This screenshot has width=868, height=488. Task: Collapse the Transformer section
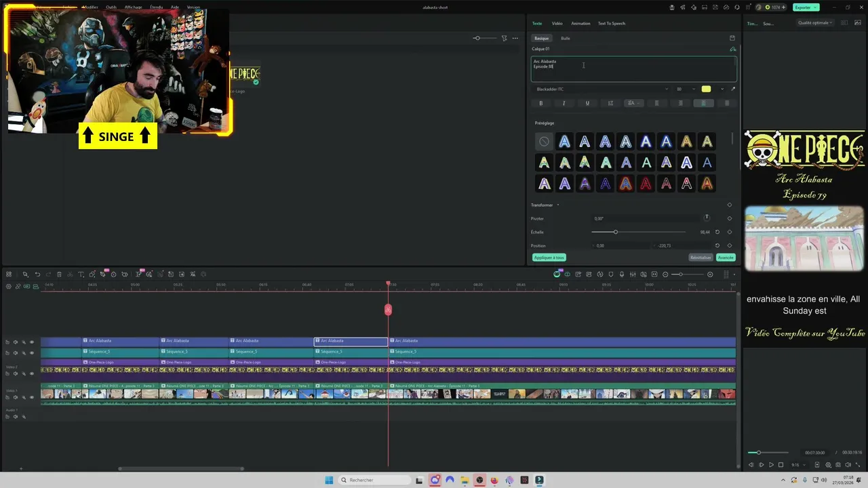click(x=558, y=205)
